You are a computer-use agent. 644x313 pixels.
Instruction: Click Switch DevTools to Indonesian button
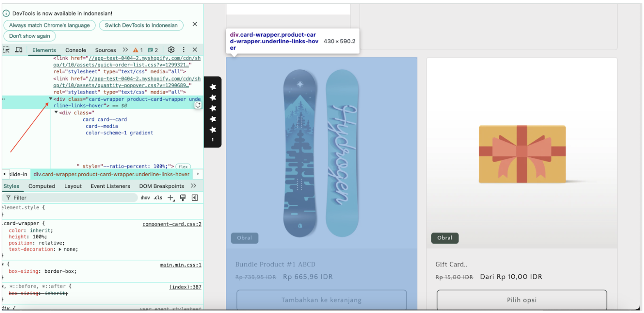pos(141,25)
